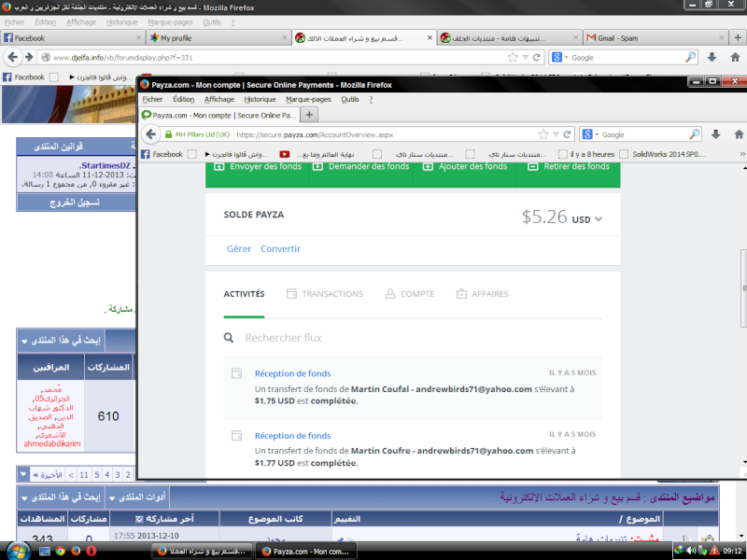The width and height of the screenshot is (747, 560).
Task: Open the Historique menu in the Payza window
Action: pos(261,99)
